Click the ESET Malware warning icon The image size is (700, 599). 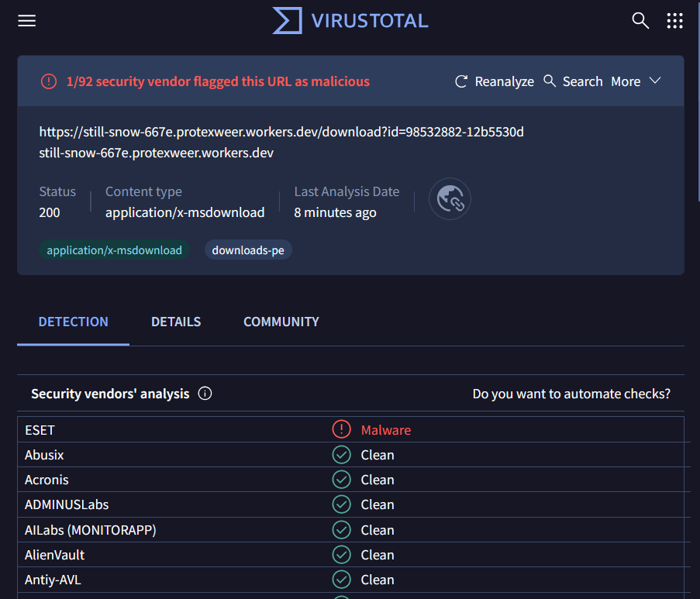click(x=342, y=429)
